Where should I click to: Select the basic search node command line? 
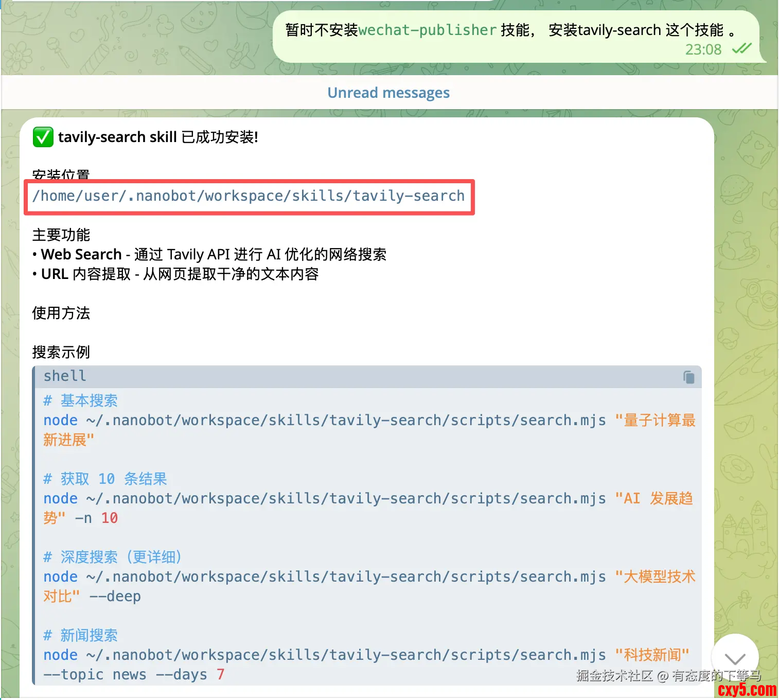coord(369,430)
